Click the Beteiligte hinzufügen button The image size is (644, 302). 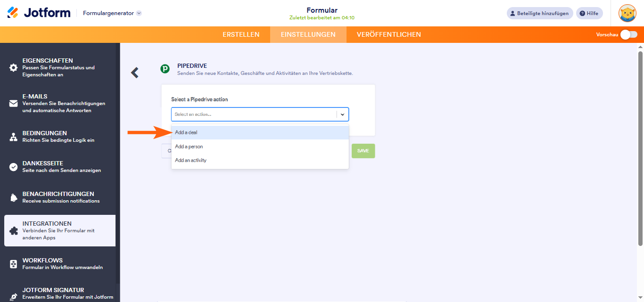tap(539, 13)
